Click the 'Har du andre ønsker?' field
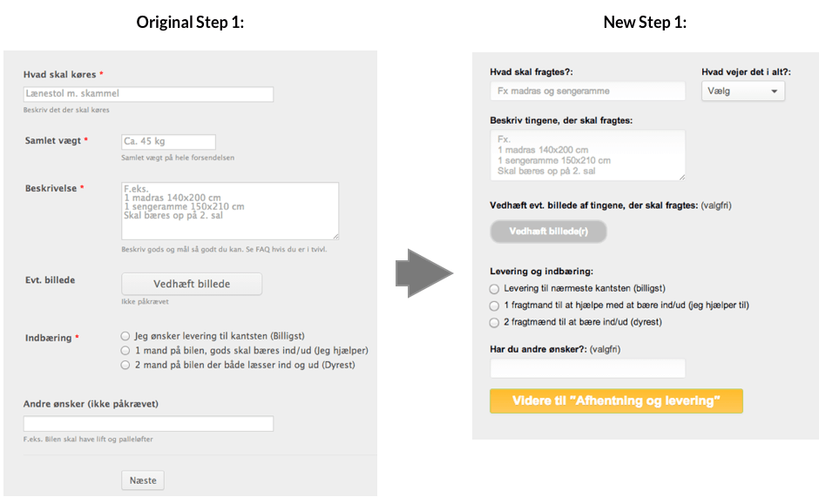Screen dimensions: 826x504 pos(588,368)
